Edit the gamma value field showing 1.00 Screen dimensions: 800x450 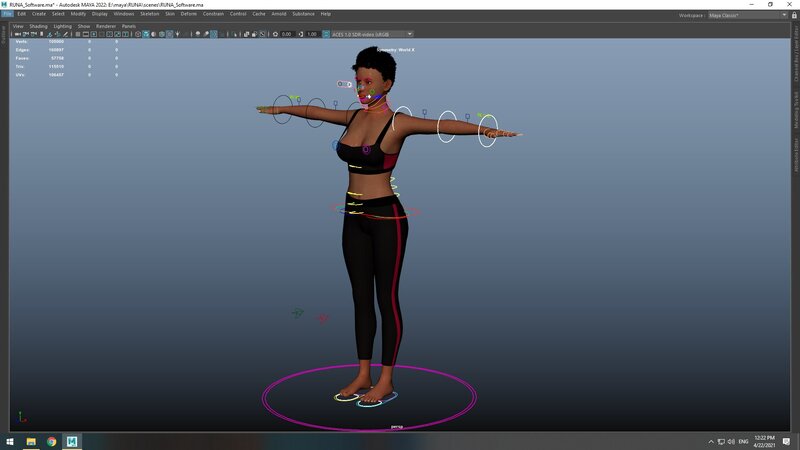click(312, 34)
